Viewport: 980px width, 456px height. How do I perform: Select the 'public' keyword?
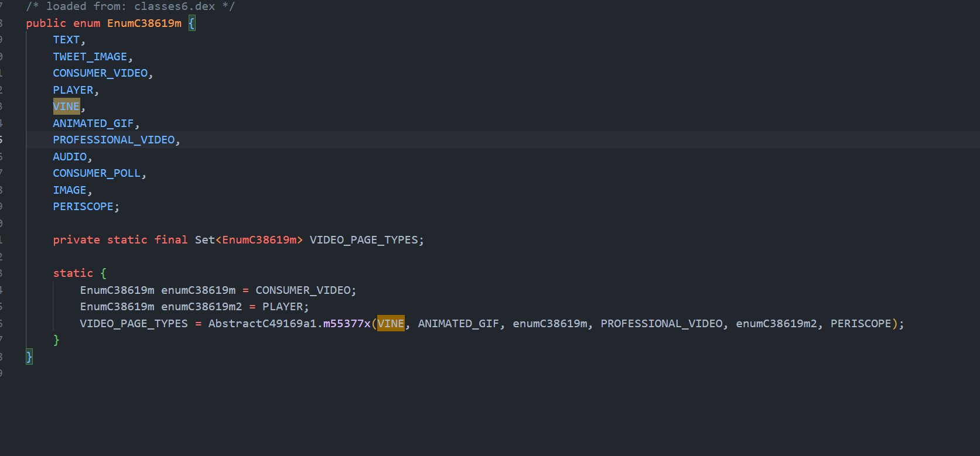coord(46,23)
